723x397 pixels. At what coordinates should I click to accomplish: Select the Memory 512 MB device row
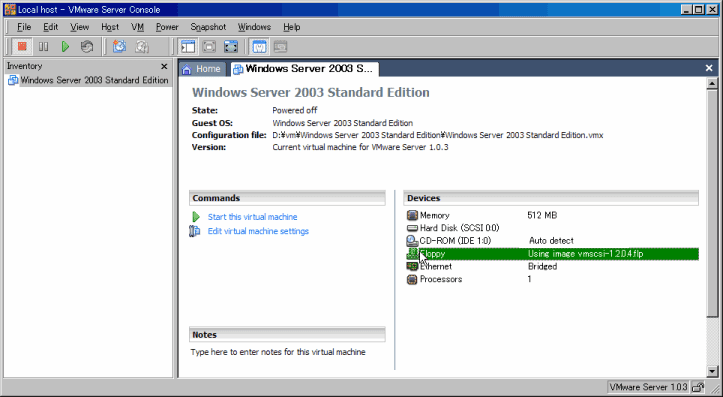tap(552, 215)
